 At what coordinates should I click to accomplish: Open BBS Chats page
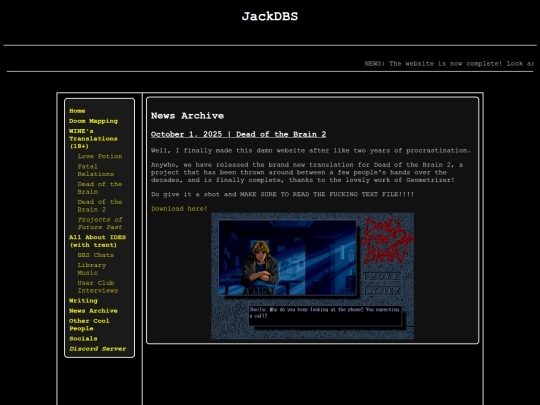pos(96,255)
